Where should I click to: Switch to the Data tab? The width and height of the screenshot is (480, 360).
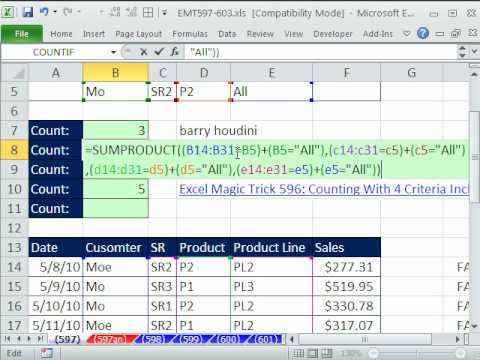[227, 34]
